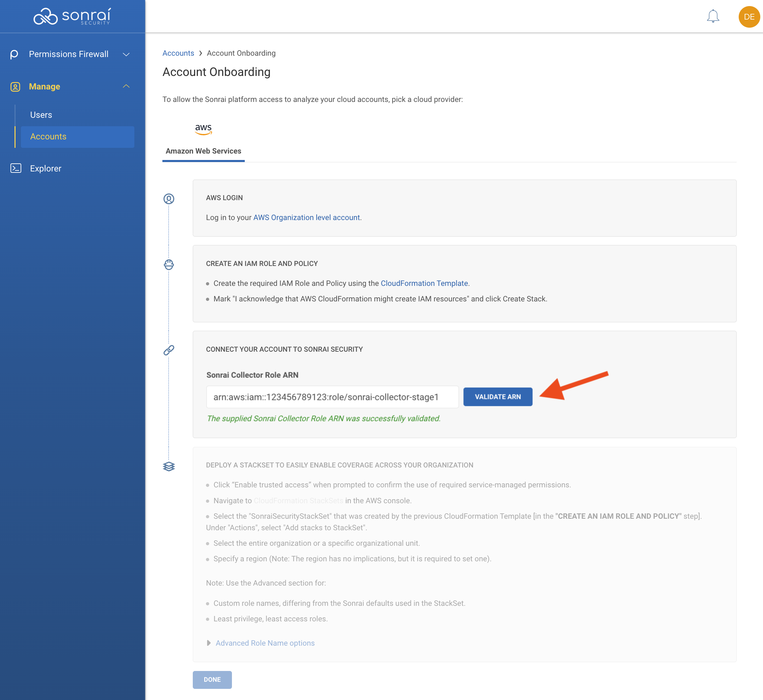Focus the Sonrai Collector Role ARN field
Image resolution: width=763 pixels, height=700 pixels.
(x=332, y=397)
